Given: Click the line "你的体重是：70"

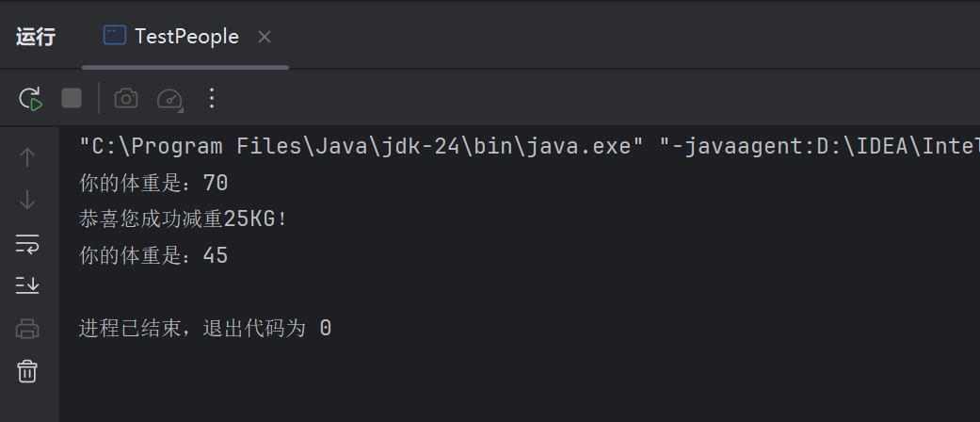Looking at the screenshot, I should pos(154,183).
